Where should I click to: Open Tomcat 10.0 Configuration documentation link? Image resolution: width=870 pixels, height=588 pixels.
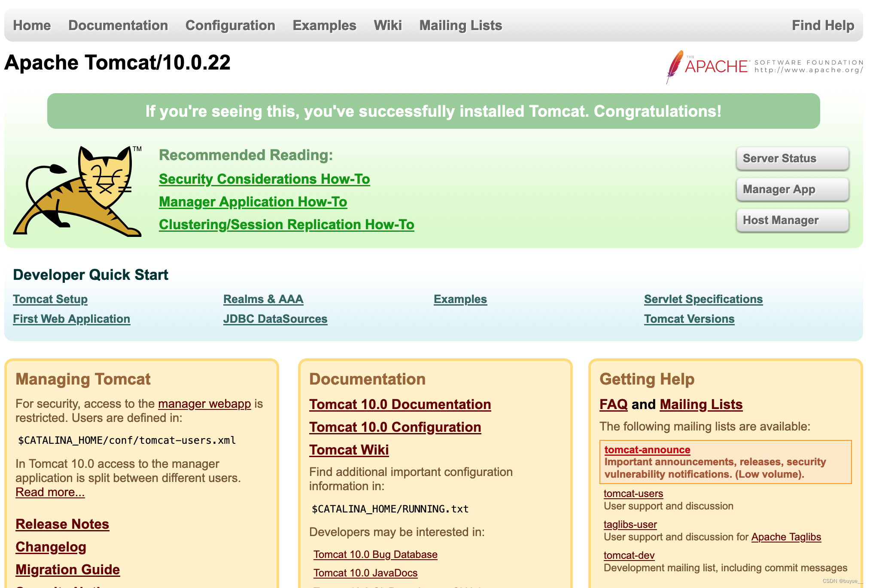click(x=395, y=427)
